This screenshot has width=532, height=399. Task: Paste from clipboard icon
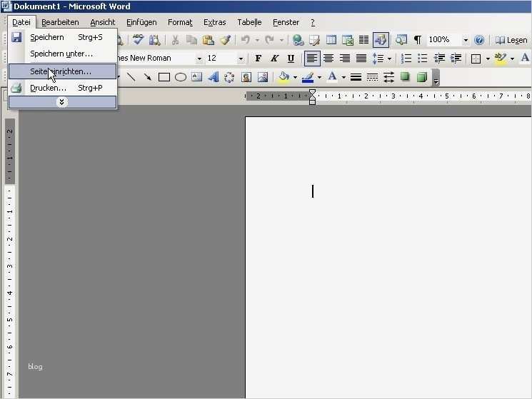[209, 40]
